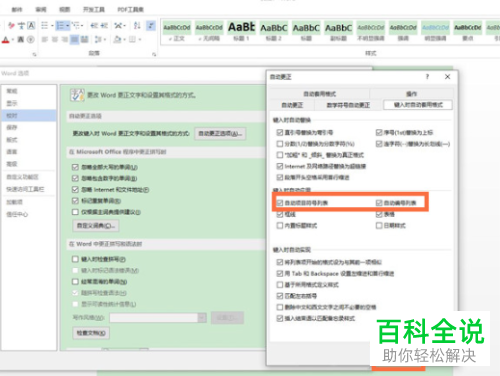The height and width of the screenshot is (376, 500).
Task: Click the AutoCorrect Options button
Action: pyautogui.click(x=220, y=134)
